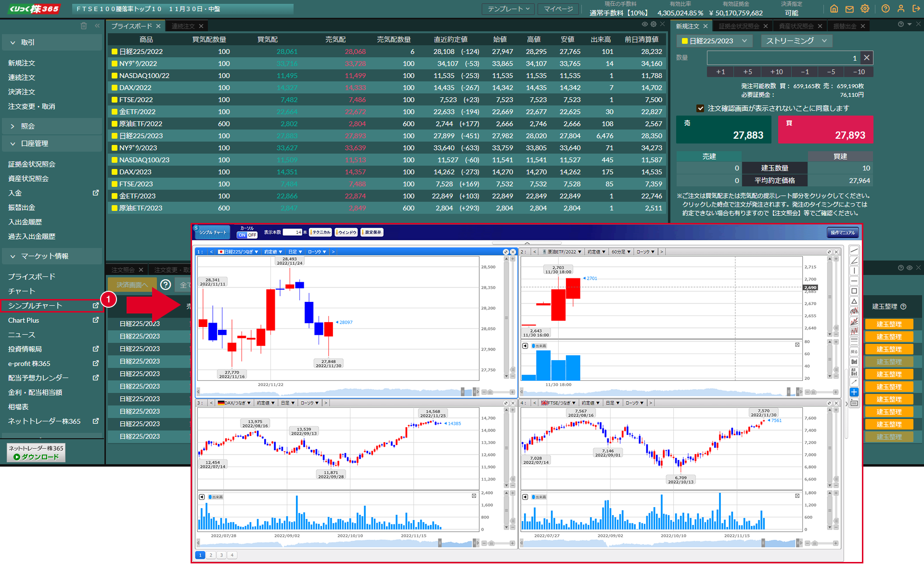This screenshot has height=587, width=924.
Task: Select the angled line drawing tool
Action: [854, 261]
